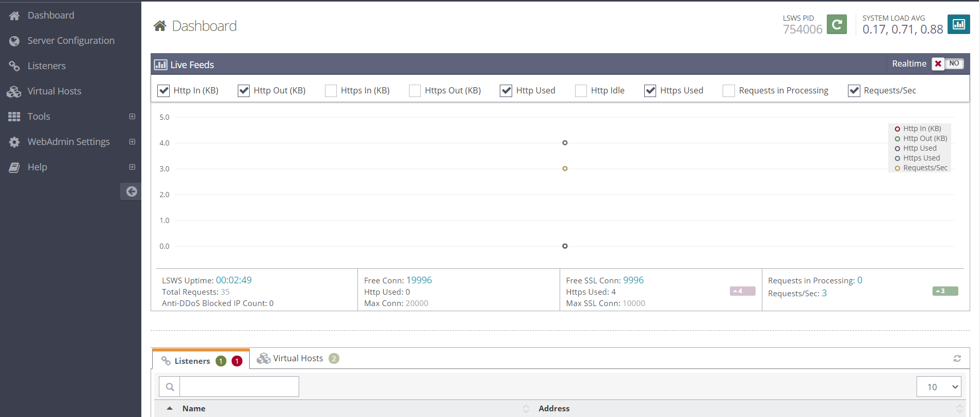The image size is (980, 417).
Task: Uncheck the Https Used checkbox
Action: coord(650,91)
